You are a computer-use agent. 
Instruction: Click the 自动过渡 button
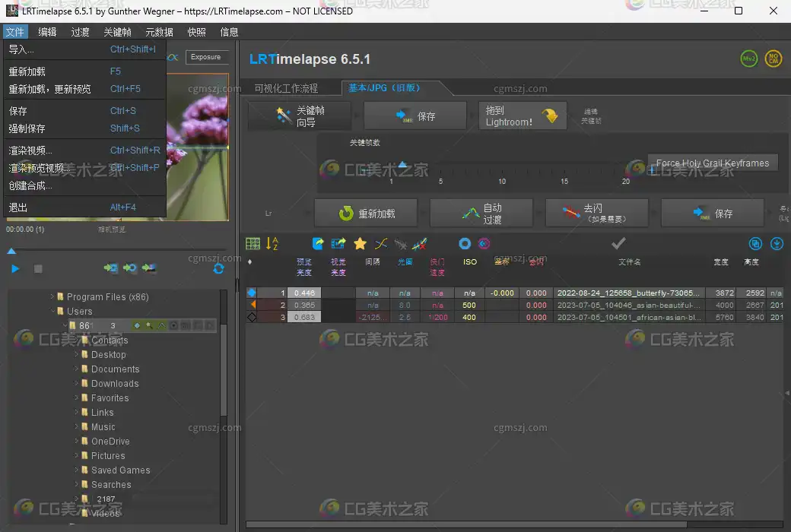(482, 214)
